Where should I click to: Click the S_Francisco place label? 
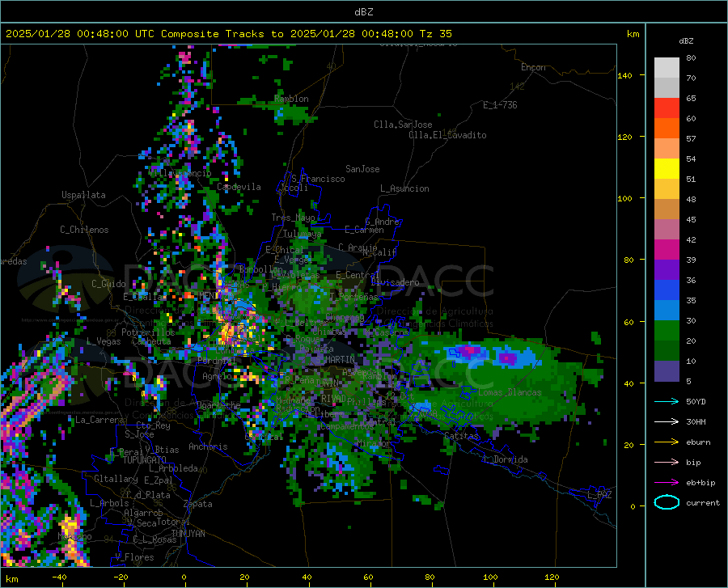[x=318, y=179]
